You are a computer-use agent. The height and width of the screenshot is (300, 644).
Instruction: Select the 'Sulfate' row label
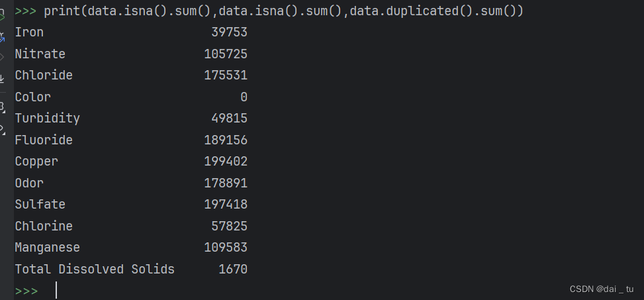[40, 204]
